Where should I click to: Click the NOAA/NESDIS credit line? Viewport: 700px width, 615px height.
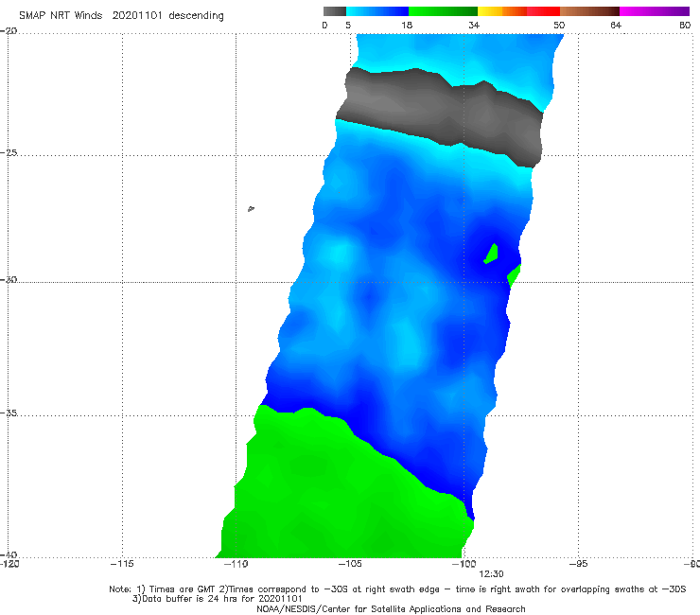click(391, 609)
